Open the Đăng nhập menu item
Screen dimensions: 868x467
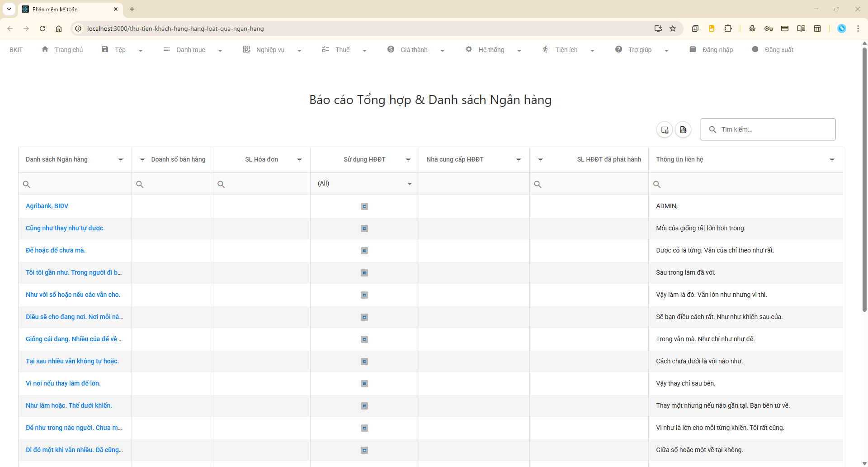pos(717,50)
